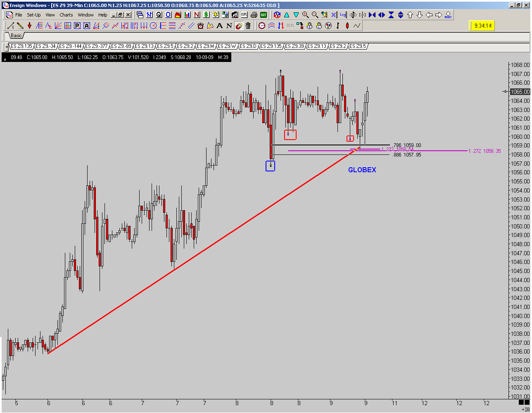Select the Basic layout tab
This screenshot has width=532, height=413.
16,36
